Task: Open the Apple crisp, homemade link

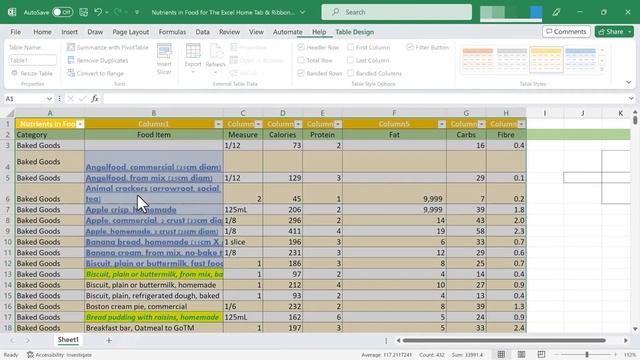Action: 131,210
